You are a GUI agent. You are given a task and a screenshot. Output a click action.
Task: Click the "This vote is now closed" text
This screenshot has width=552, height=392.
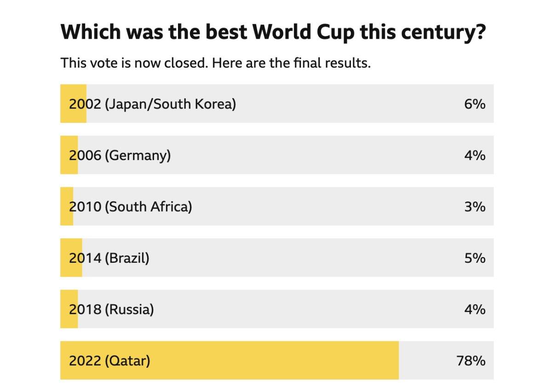coord(215,63)
